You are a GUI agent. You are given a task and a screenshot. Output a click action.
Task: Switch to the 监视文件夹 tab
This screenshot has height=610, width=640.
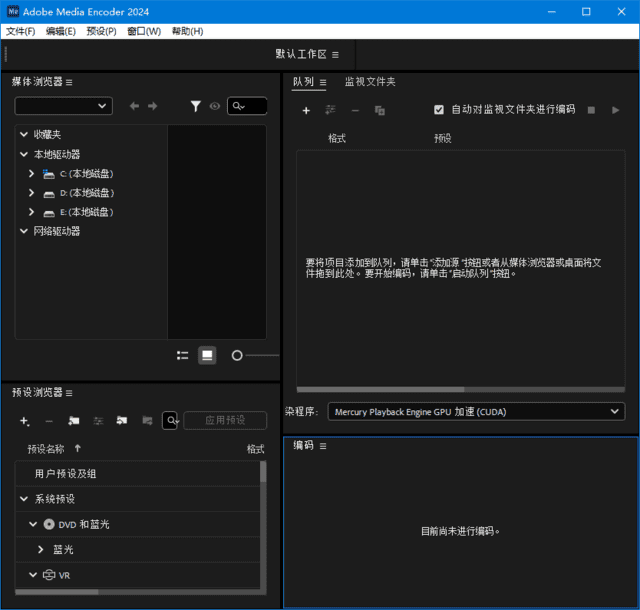pyautogui.click(x=370, y=82)
